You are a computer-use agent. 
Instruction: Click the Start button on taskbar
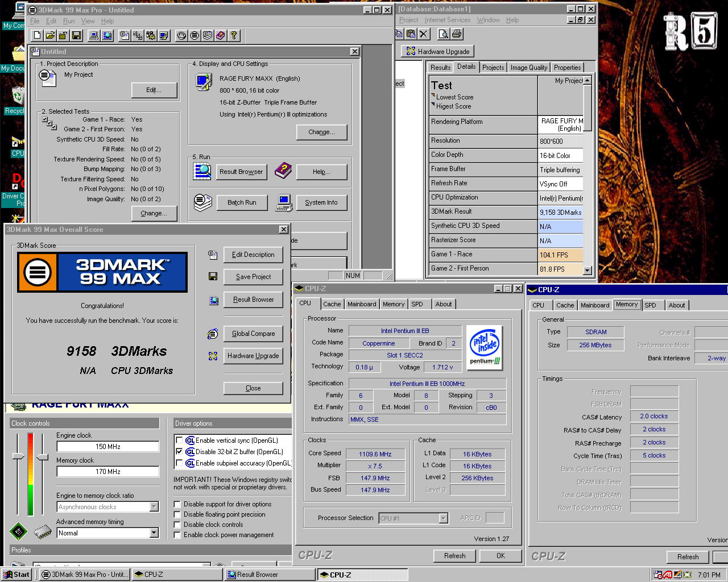[x=16, y=575]
